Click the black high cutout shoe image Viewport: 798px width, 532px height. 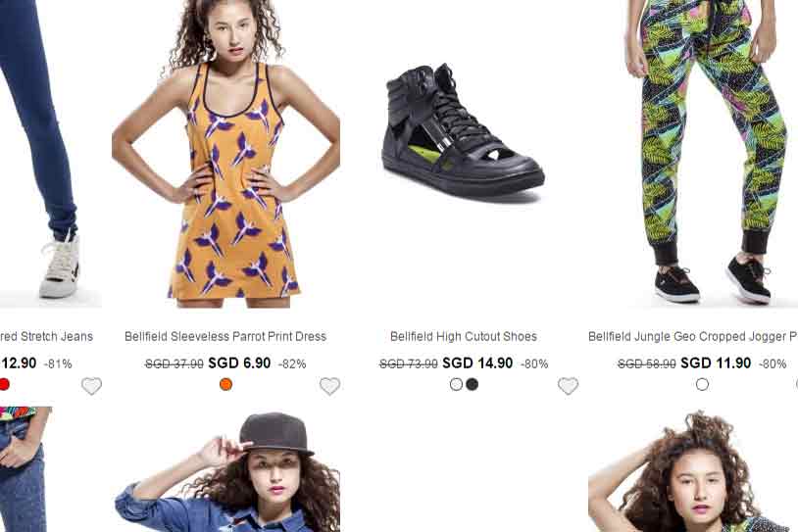point(463,132)
